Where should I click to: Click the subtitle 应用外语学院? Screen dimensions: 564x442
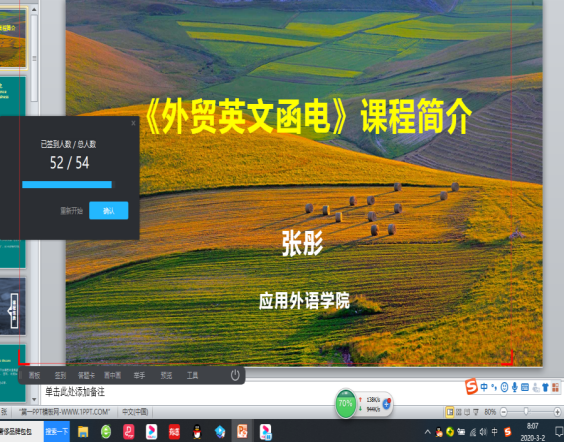304,301
